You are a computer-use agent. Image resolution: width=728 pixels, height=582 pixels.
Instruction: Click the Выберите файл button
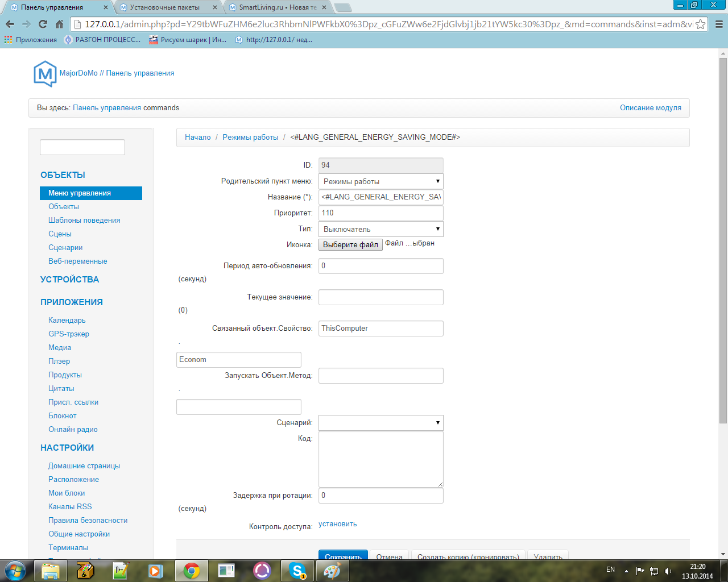[350, 244]
